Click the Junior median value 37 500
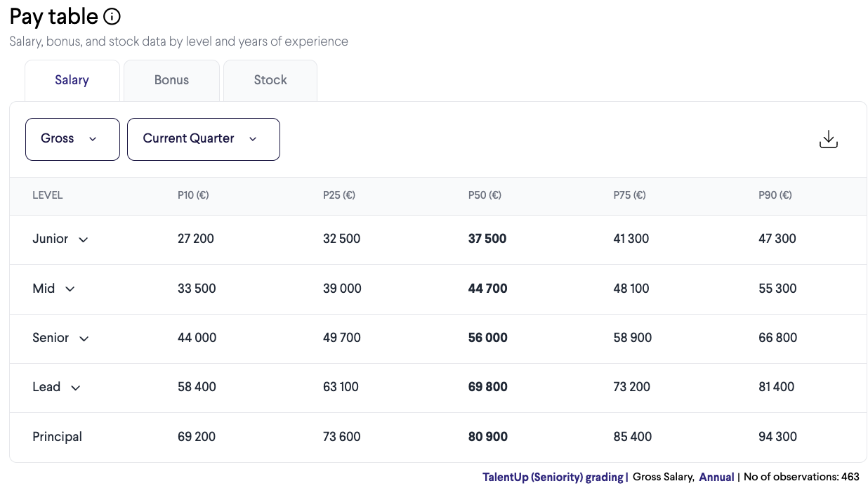The height and width of the screenshot is (493, 868). click(x=487, y=239)
